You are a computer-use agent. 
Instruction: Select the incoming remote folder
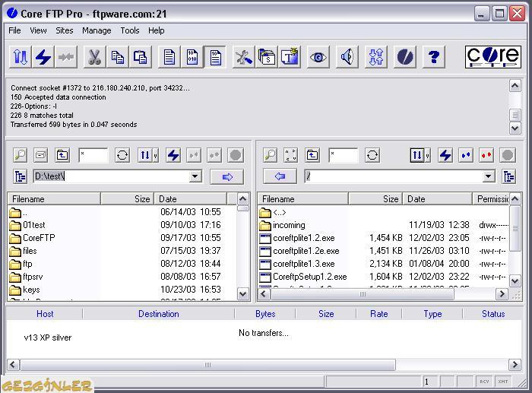tap(282, 225)
